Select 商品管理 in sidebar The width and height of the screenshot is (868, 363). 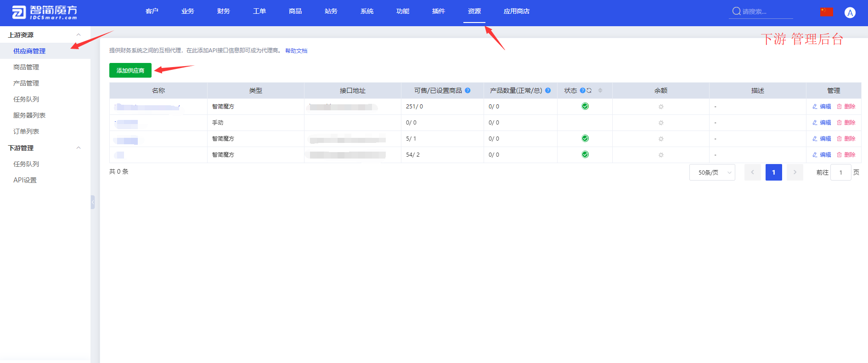point(26,67)
